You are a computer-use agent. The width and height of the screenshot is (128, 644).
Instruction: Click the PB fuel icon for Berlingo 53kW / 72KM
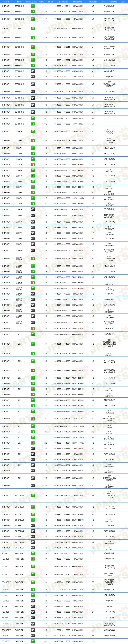tap(33, 54)
